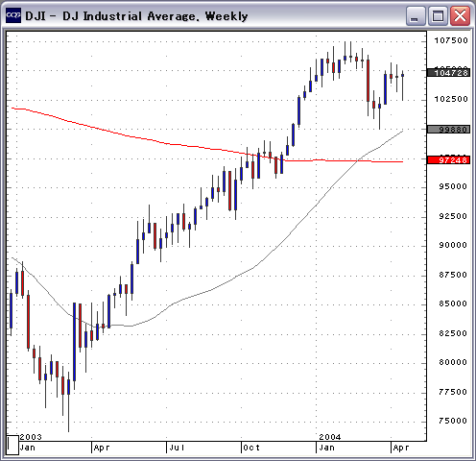Click the 2004 year label on time axis
The image size is (476, 461).
[x=330, y=437]
